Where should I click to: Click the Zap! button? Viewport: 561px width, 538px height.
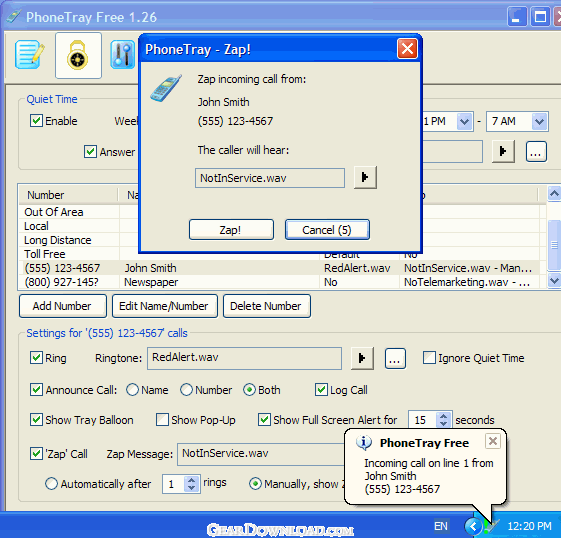coord(231,230)
